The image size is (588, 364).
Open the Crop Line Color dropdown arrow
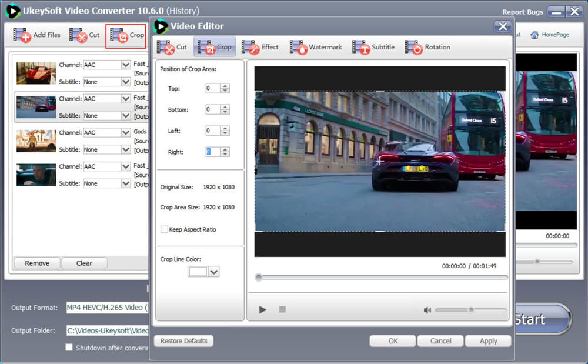point(214,272)
